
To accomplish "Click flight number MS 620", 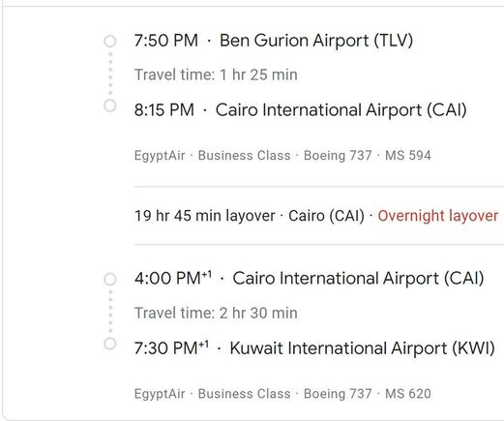I will coord(408,394).
